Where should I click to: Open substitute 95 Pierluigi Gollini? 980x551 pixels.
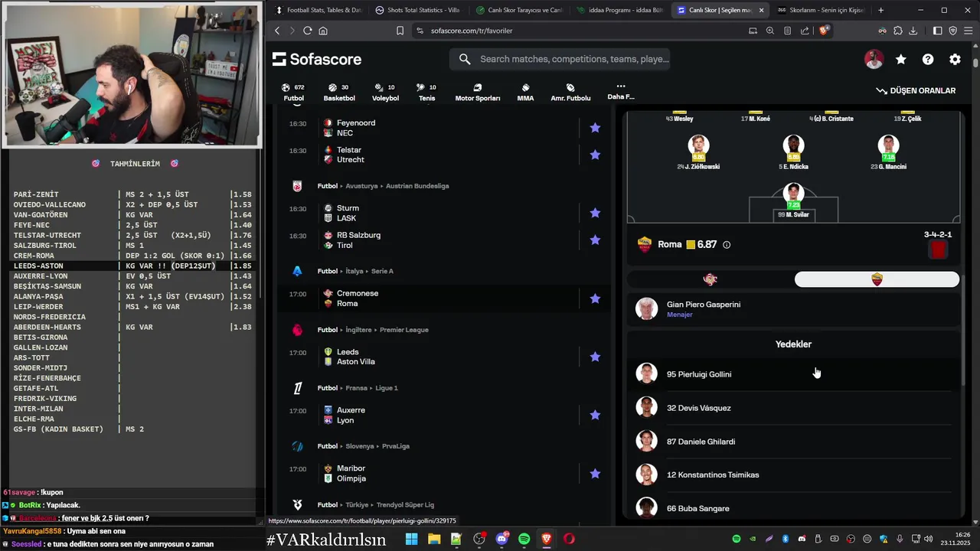click(793, 374)
